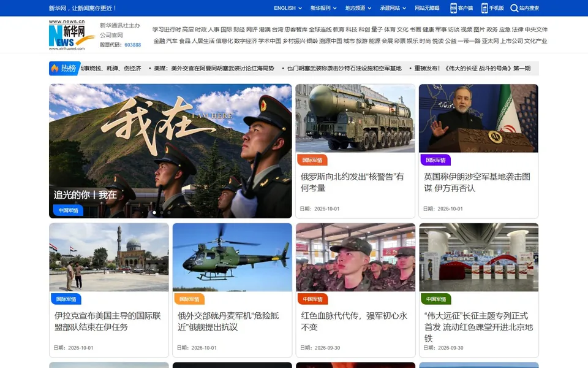
Task: Open article 英国称伊朗涉空军基地袭击图谋
Action: (x=477, y=182)
